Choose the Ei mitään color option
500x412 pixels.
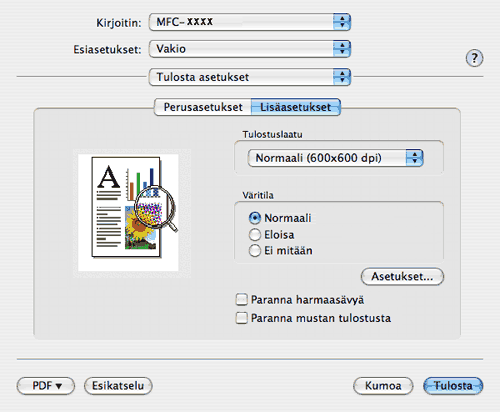click(255, 251)
